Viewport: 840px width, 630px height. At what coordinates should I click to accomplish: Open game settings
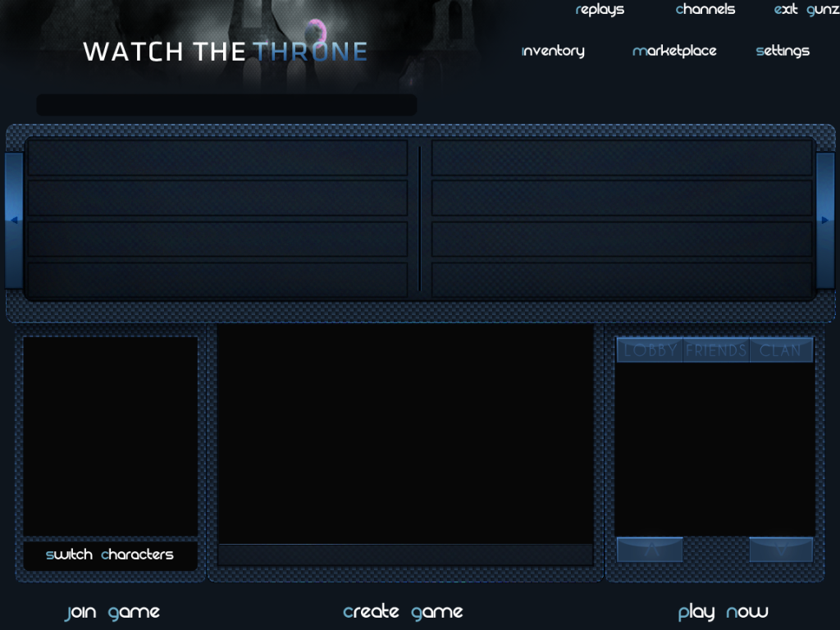[x=783, y=52]
